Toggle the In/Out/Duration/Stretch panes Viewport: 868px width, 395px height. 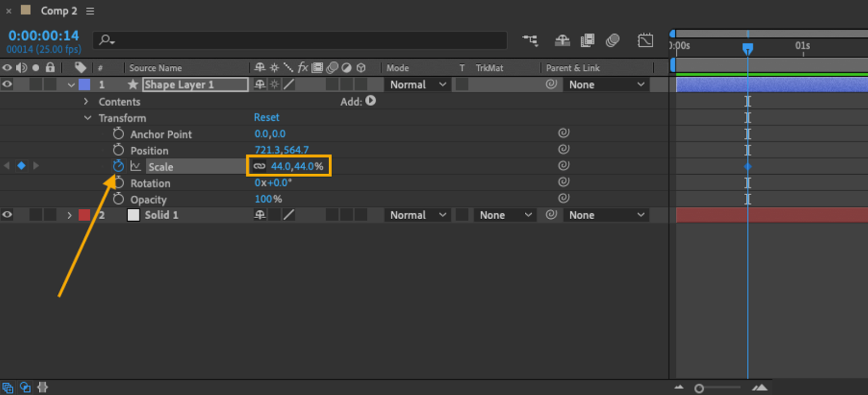42,387
